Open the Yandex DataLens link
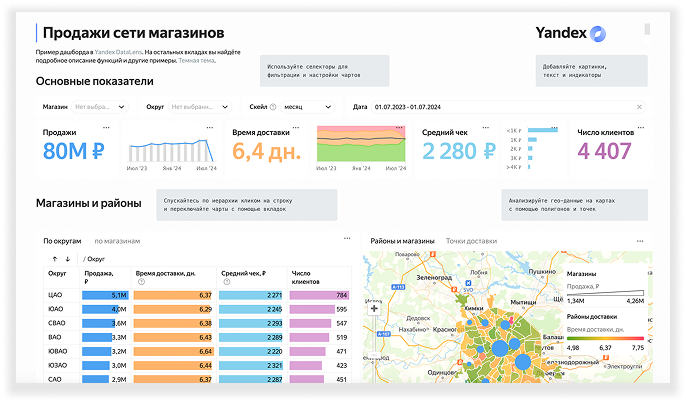686x403 pixels. (118, 52)
